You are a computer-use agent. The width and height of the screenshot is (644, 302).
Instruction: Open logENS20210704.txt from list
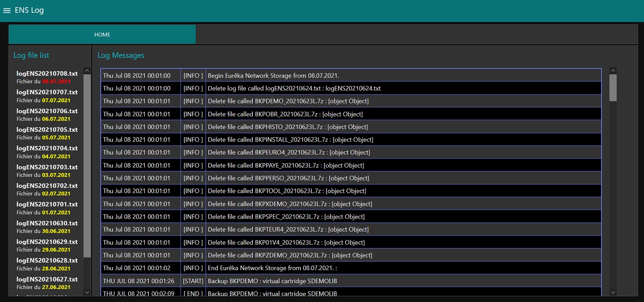pyautogui.click(x=47, y=148)
